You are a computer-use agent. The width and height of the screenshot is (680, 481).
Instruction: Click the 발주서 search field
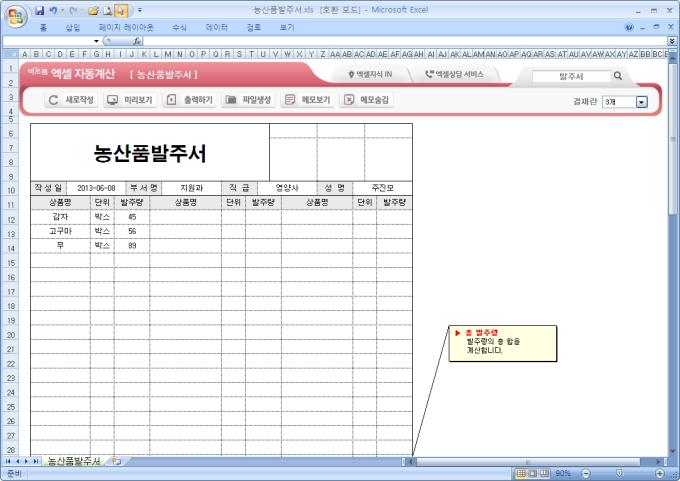[571, 76]
